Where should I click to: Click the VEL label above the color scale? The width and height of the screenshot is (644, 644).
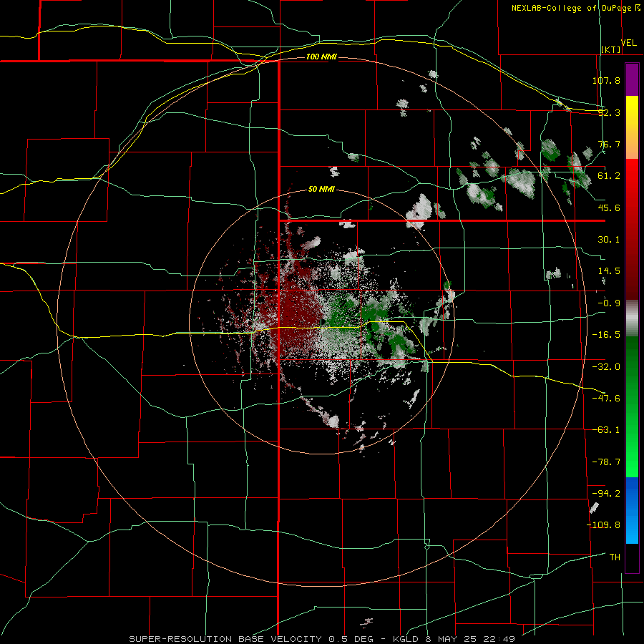pos(628,43)
